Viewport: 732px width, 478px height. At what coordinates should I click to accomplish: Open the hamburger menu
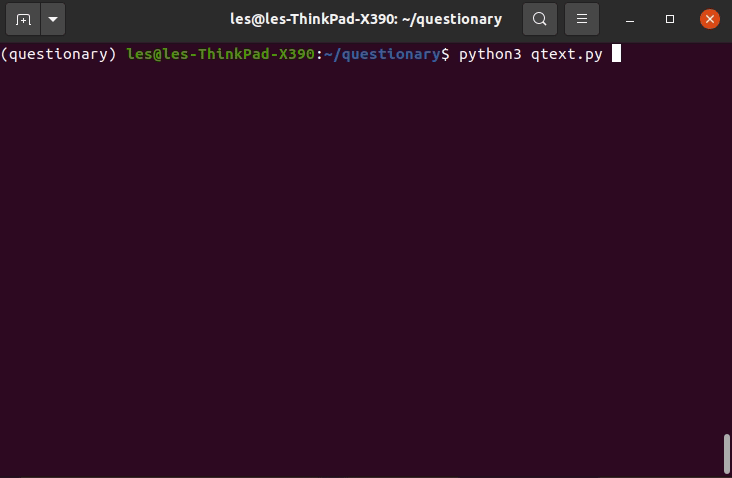(582, 19)
